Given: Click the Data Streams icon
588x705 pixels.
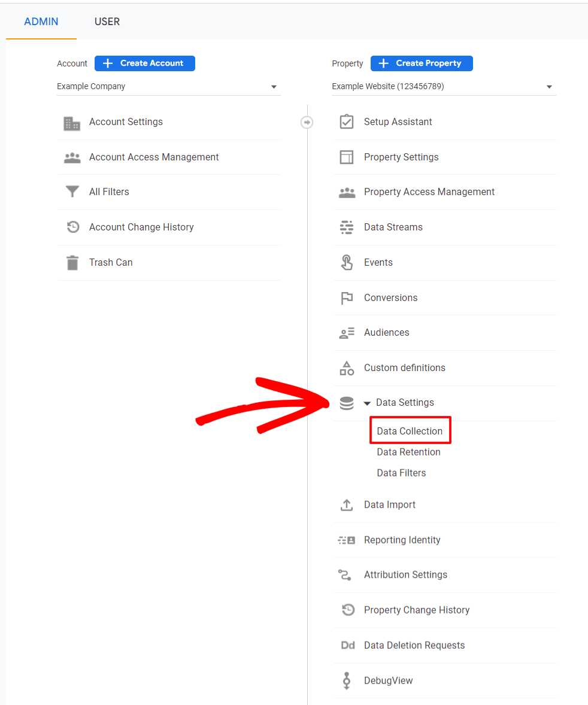Looking at the screenshot, I should click(x=346, y=227).
